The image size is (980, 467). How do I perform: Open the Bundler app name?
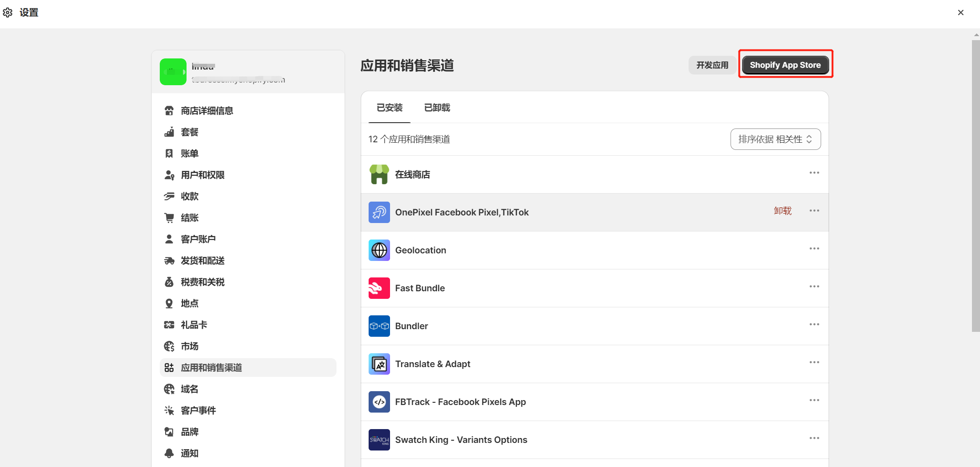coord(411,326)
